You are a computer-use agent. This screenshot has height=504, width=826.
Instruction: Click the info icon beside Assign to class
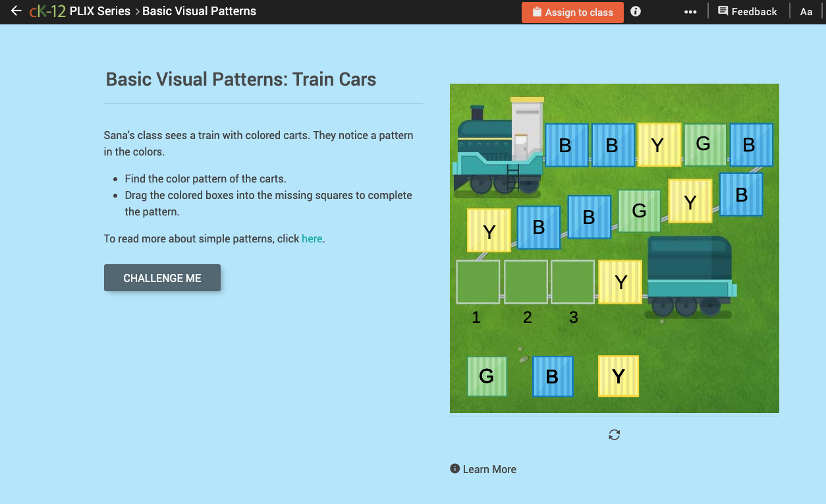coord(635,11)
